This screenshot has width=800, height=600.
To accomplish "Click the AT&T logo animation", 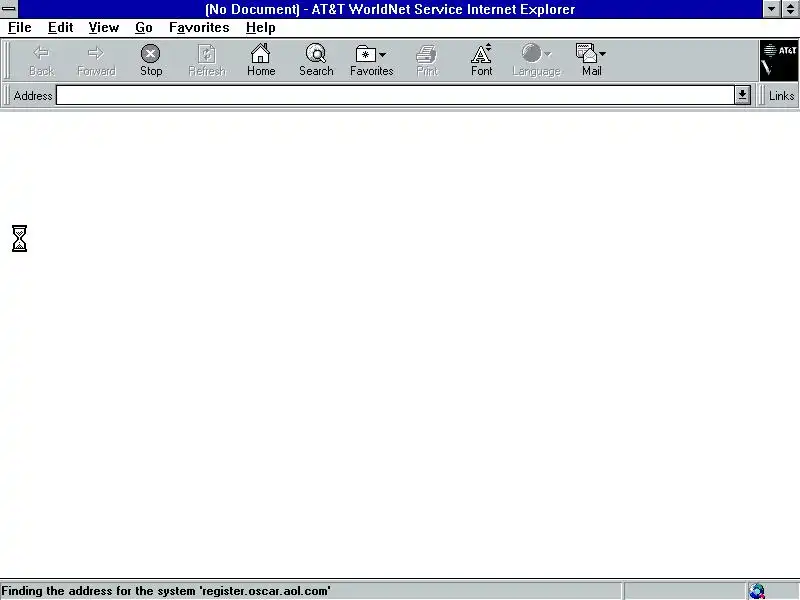I will (x=779, y=61).
